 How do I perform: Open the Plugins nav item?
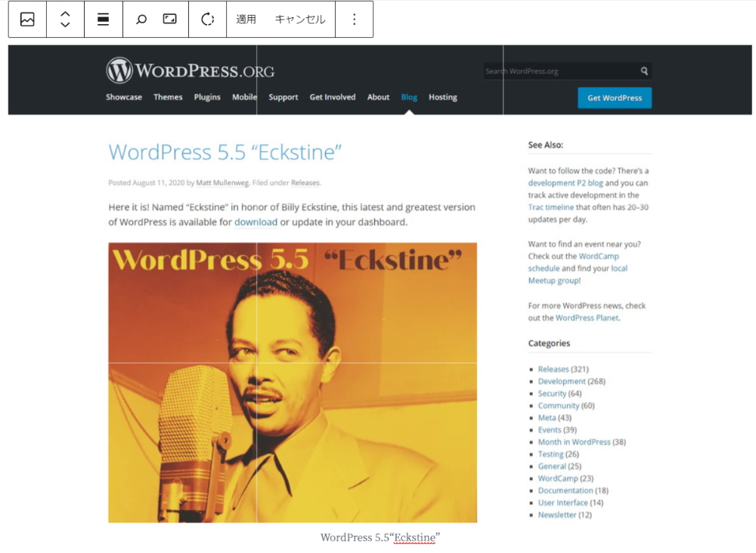(x=207, y=97)
